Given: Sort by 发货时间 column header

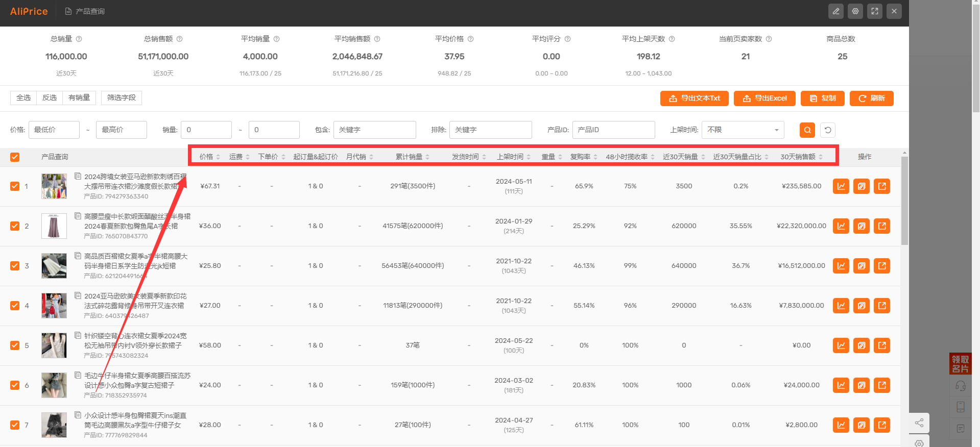Looking at the screenshot, I should point(469,157).
